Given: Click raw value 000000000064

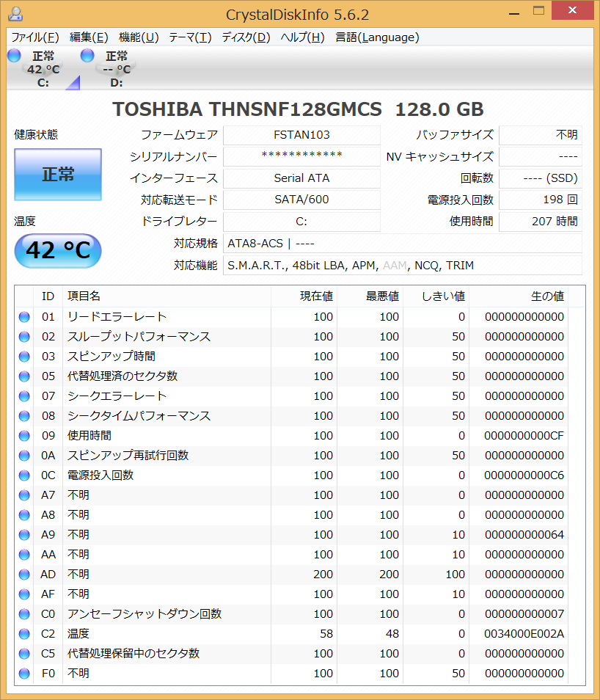Looking at the screenshot, I should [x=524, y=535].
